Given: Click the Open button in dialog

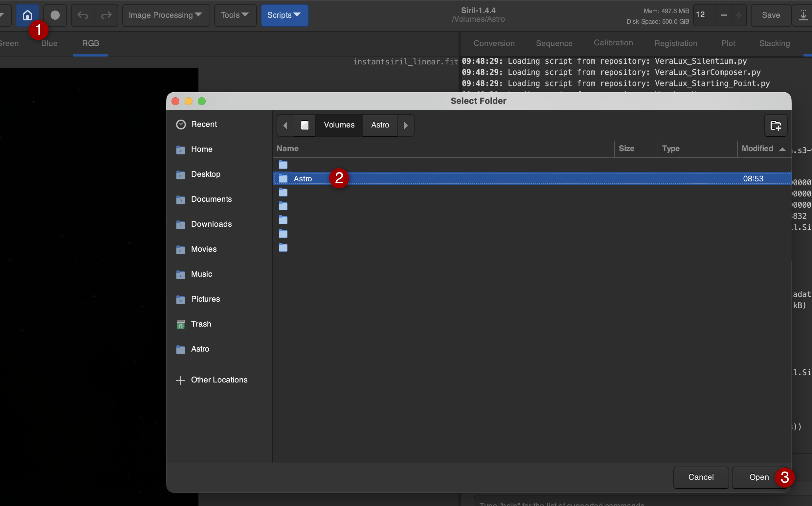Looking at the screenshot, I should [x=759, y=477].
